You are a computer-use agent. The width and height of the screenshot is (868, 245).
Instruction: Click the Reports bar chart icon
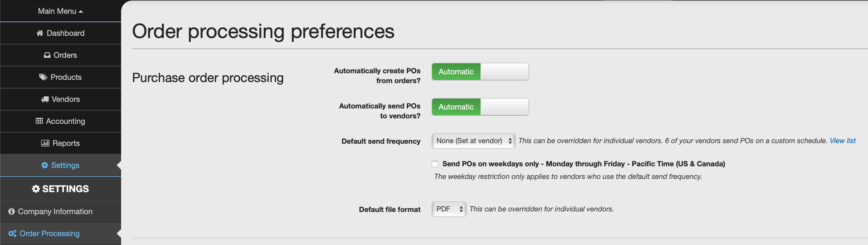coord(45,143)
